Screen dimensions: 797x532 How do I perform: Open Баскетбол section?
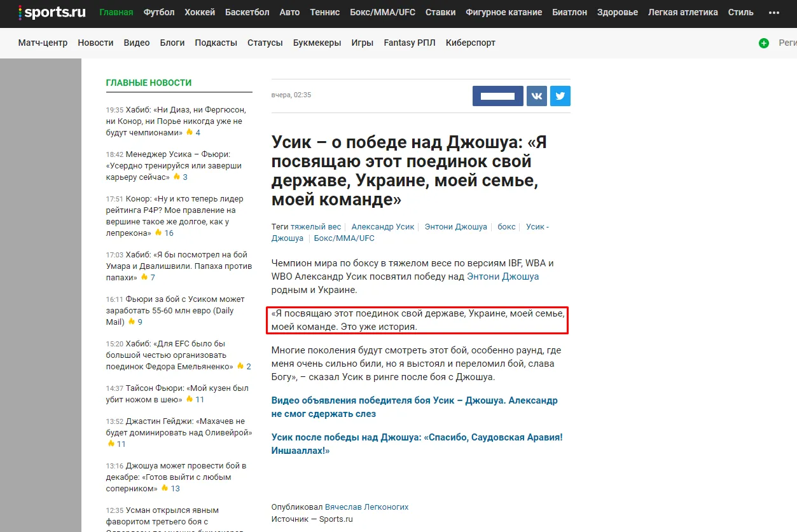(x=247, y=12)
